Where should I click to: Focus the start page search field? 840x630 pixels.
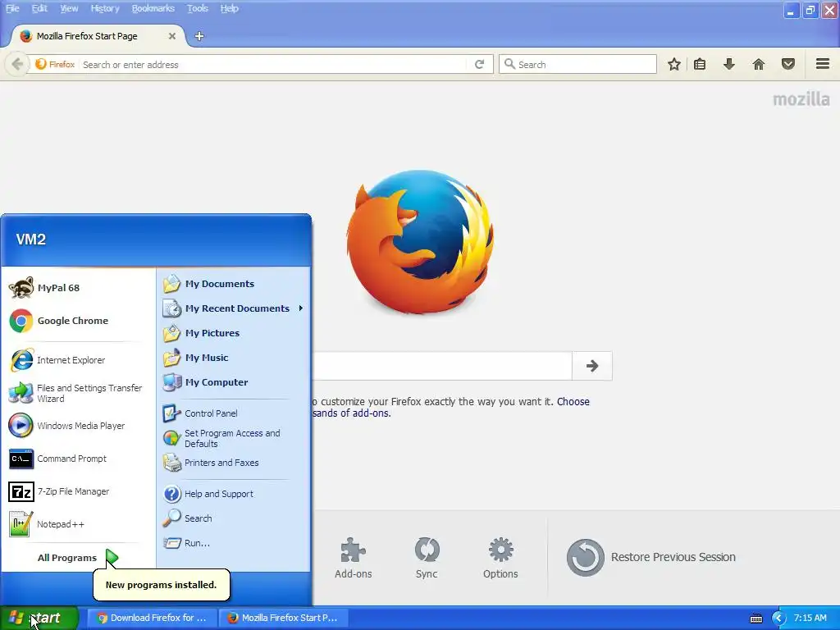(x=442, y=366)
